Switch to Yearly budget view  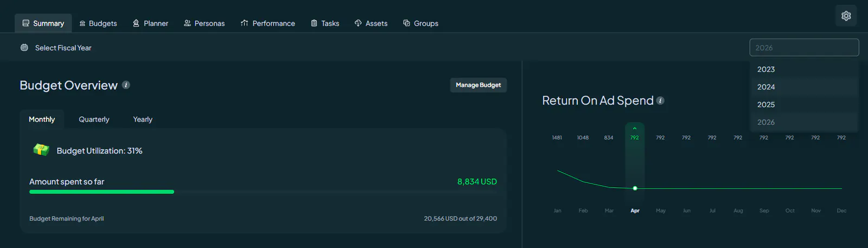pyautogui.click(x=143, y=119)
